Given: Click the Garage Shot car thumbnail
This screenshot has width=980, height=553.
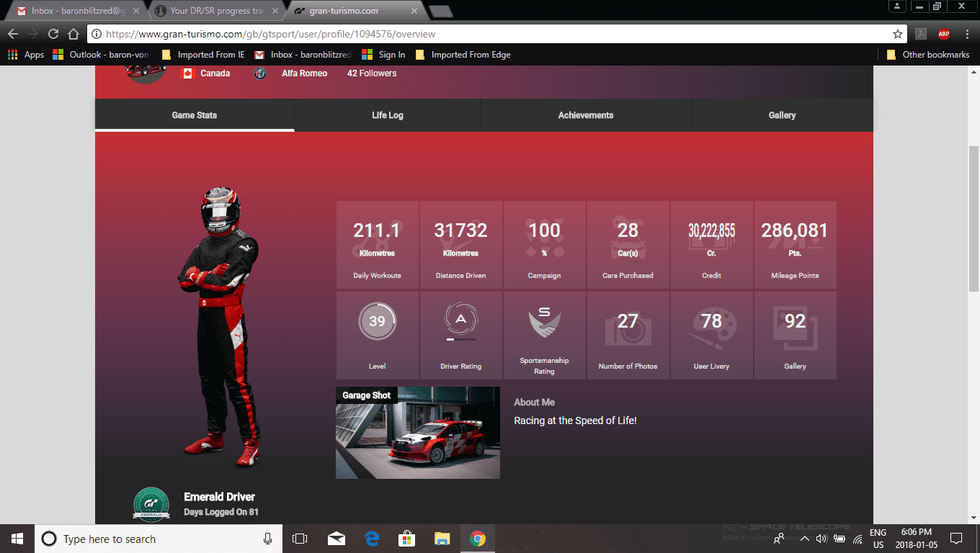Looking at the screenshot, I should [x=417, y=433].
